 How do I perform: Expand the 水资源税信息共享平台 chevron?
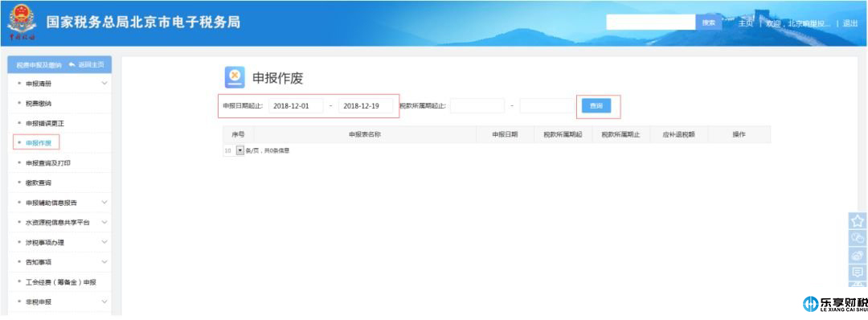click(104, 223)
